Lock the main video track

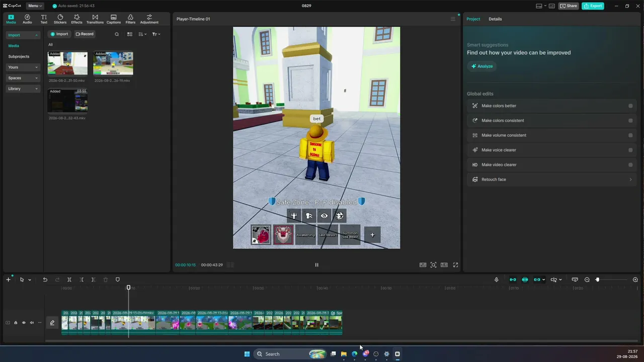tap(16, 323)
